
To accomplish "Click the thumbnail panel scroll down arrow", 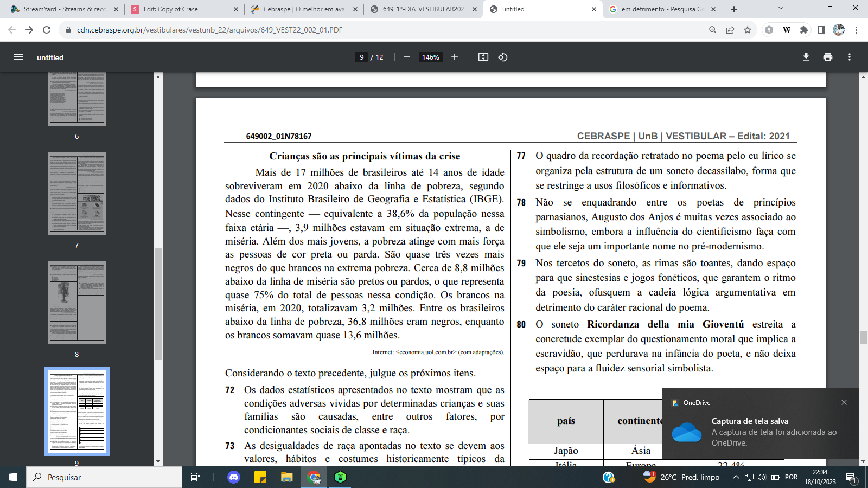I will [x=158, y=462].
